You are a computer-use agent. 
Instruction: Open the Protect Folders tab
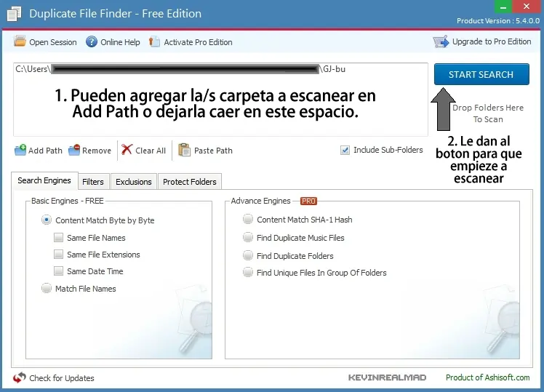point(189,181)
